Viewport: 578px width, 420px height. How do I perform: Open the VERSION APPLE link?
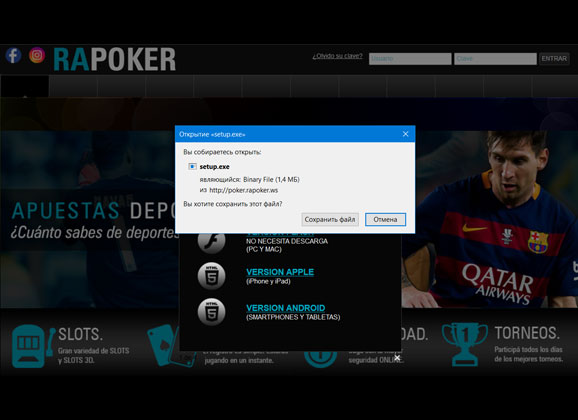click(280, 272)
